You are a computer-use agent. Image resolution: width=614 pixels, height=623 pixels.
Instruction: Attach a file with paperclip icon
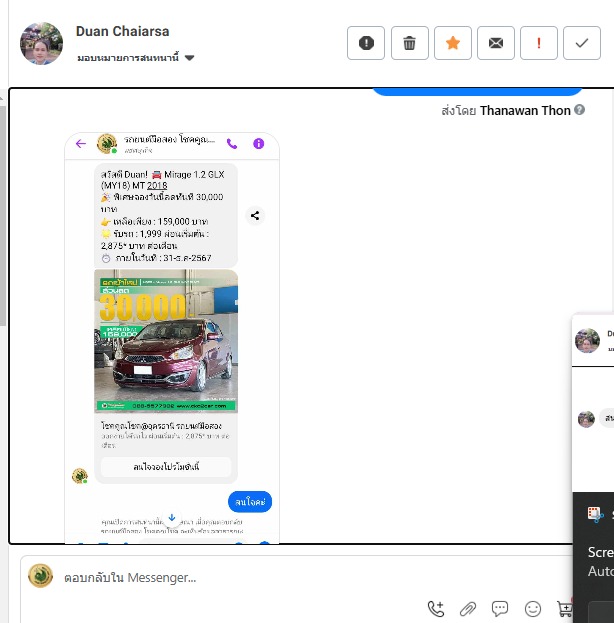pyautogui.click(x=468, y=608)
